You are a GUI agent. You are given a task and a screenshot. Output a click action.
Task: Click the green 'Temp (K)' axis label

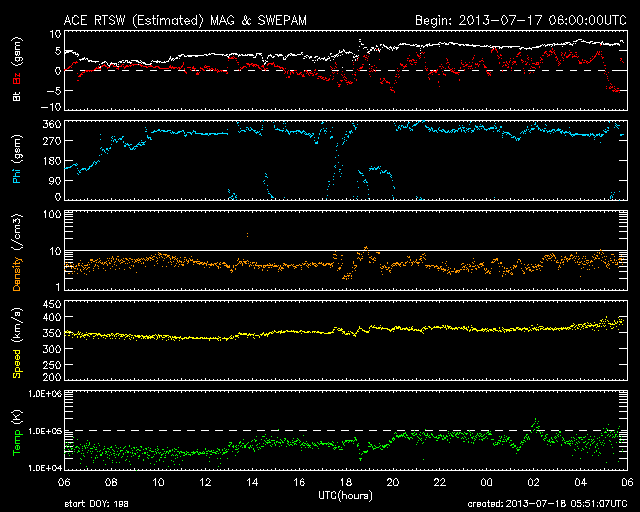click(x=17, y=433)
